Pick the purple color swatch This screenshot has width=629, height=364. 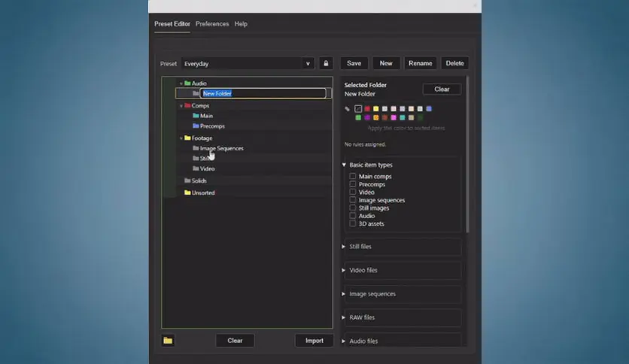coord(367,117)
